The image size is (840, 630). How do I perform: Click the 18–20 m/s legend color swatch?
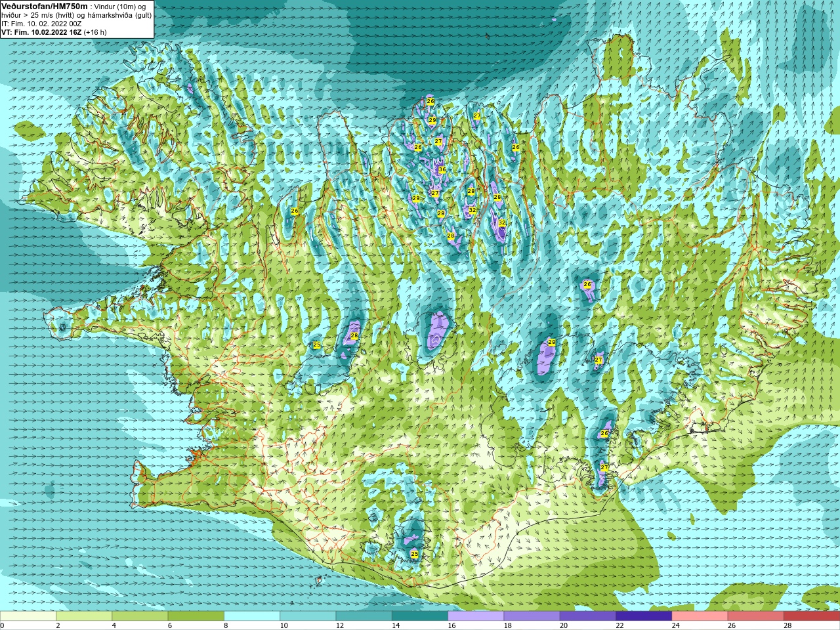pos(532,616)
